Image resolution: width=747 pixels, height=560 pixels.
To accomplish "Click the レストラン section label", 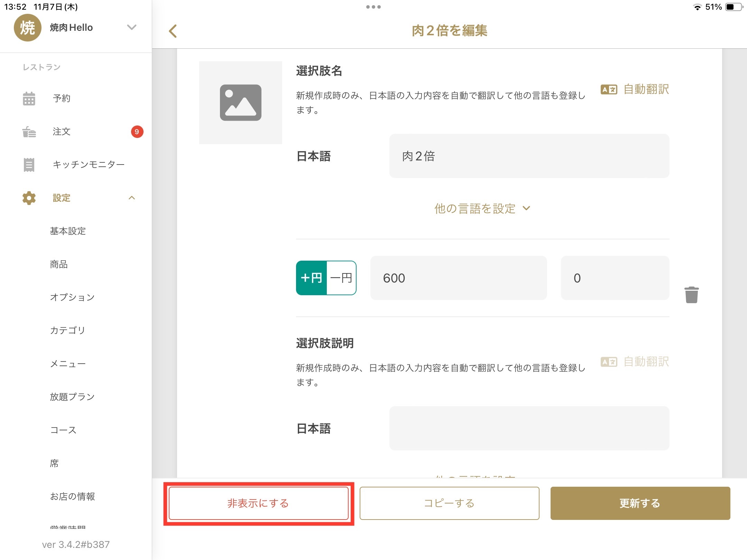I will click(41, 67).
